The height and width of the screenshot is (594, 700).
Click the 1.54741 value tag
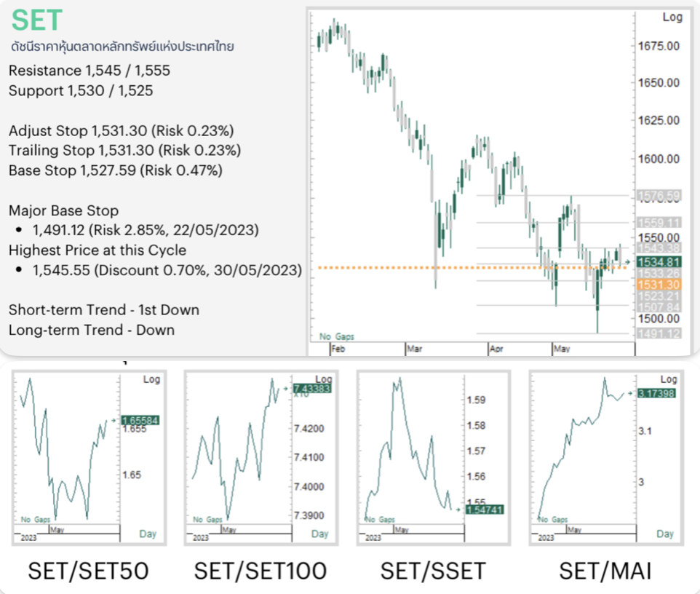pyautogui.click(x=485, y=510)
